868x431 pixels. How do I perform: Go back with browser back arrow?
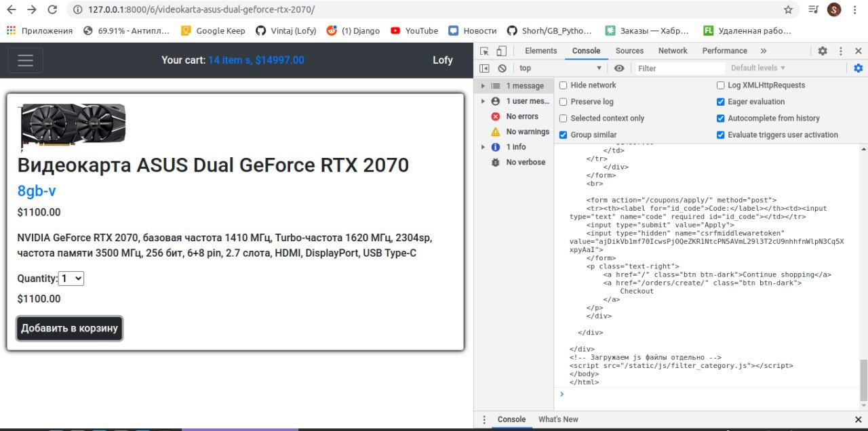pyautogui.click(x=11, y=9)
